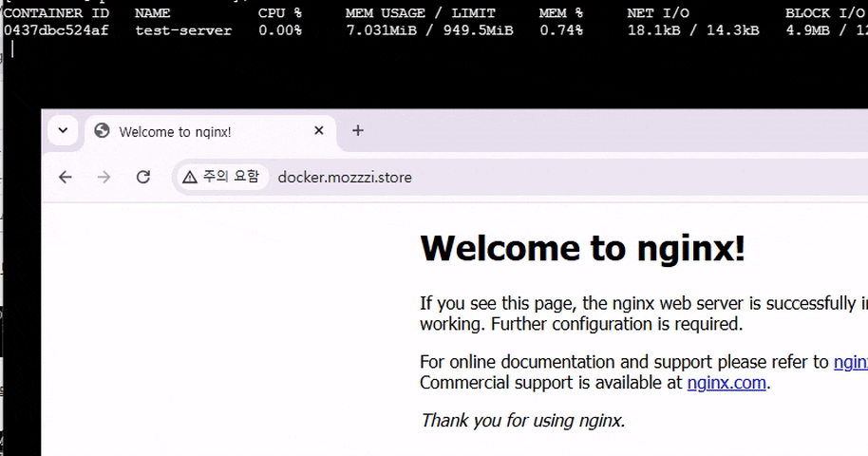Click the 0.00% CPU value in terminal
Image resolution: width=868 pixels, height=456 pixels.
click(x=280, y=29)
